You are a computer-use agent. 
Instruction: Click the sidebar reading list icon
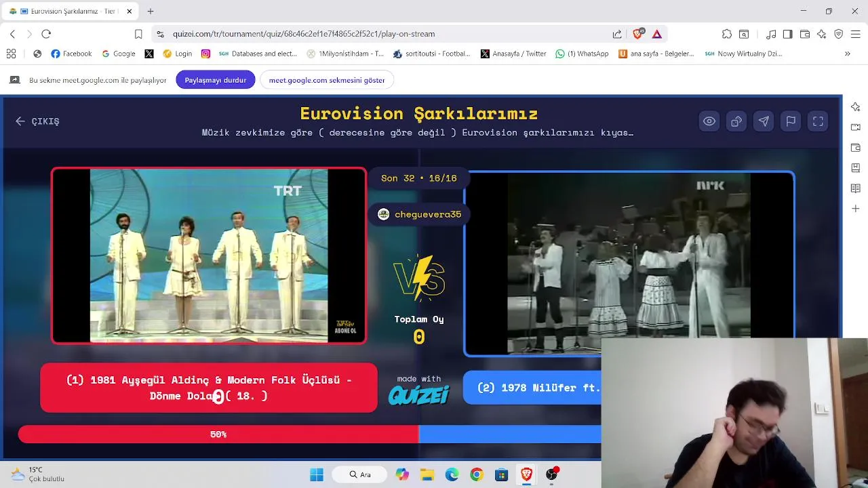click(x=856, y=188)
